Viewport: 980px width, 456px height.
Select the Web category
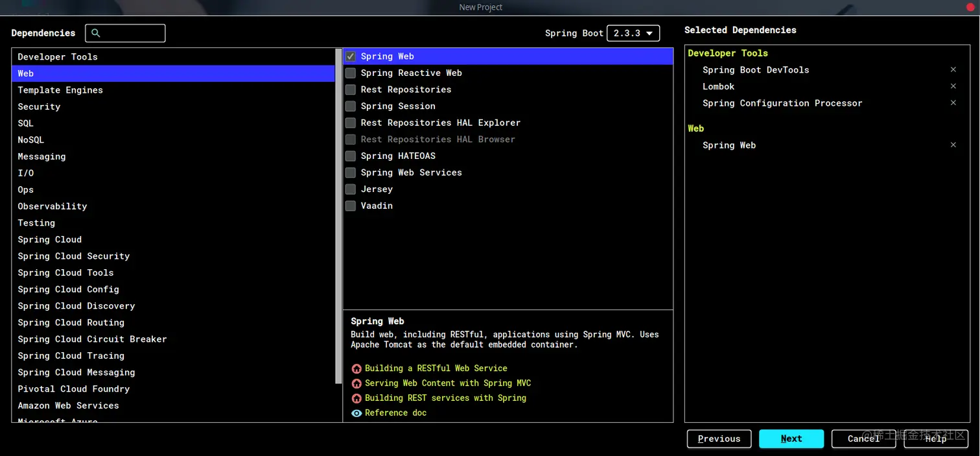pos(174,73)
